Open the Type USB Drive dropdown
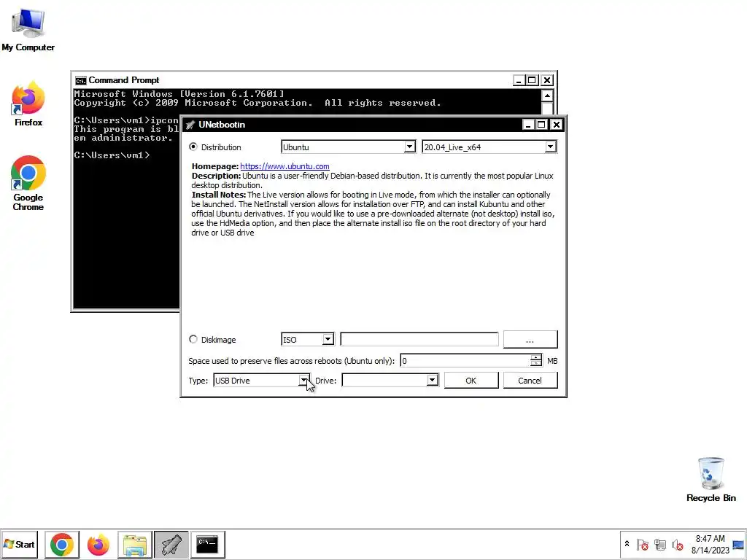This screenshot has width=747, height=560. (x=303, y=380)
